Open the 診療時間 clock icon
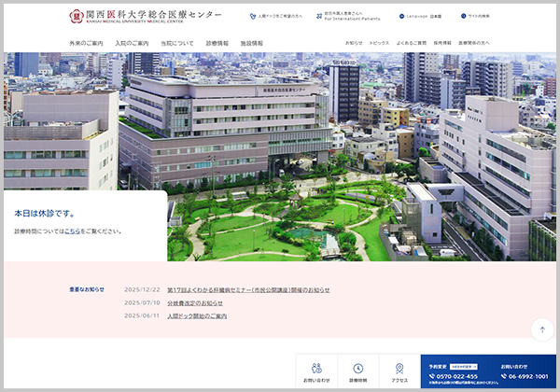 click(358, 369)
